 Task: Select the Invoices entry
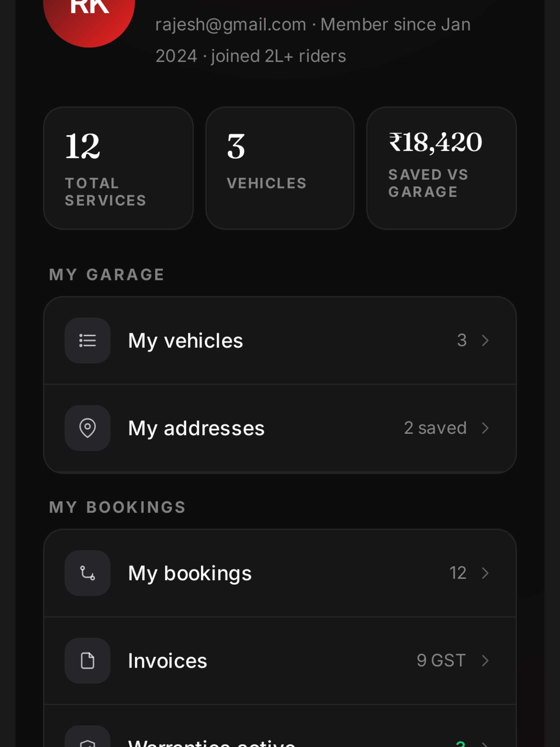[x=280, y=661]
